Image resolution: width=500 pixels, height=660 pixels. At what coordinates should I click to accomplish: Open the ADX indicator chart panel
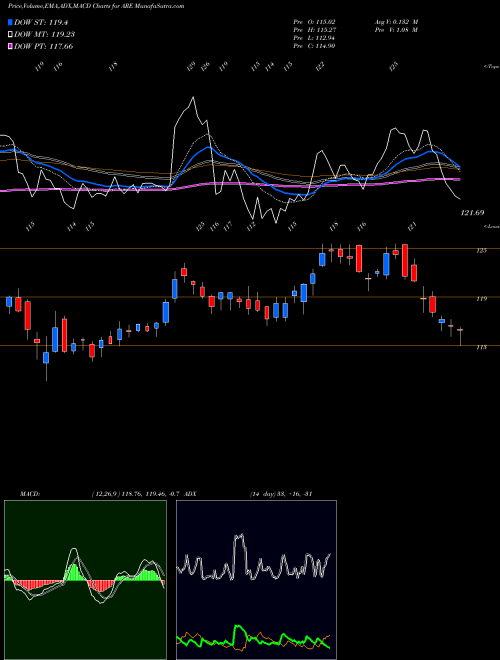(256, 580)
